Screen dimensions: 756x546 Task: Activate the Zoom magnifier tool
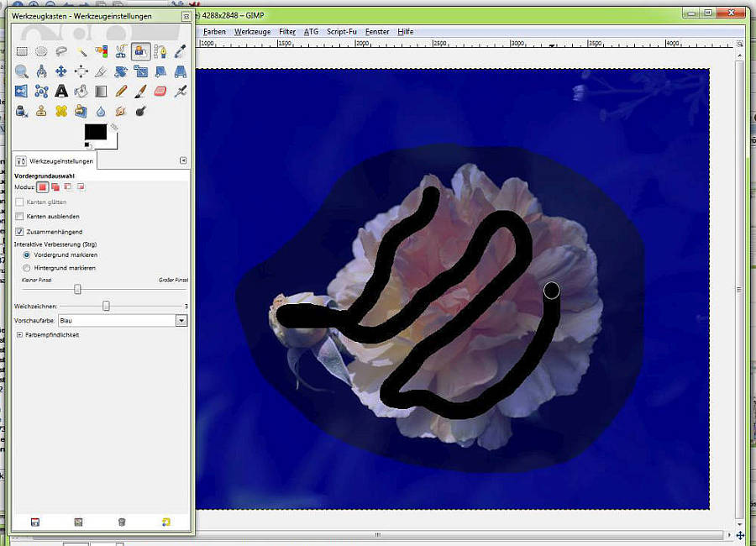[22, 71]
